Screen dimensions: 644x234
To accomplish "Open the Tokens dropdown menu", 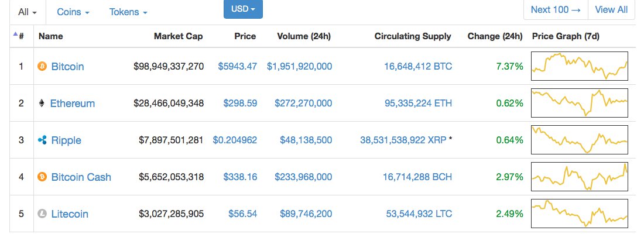I will coord(128,12).
